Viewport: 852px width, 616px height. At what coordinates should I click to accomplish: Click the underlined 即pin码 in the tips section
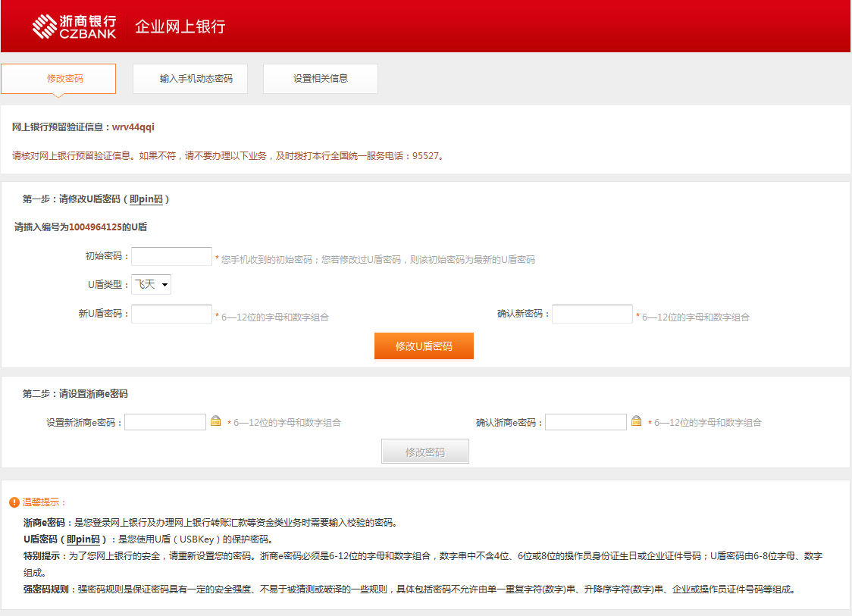click(x=83, y=539)
